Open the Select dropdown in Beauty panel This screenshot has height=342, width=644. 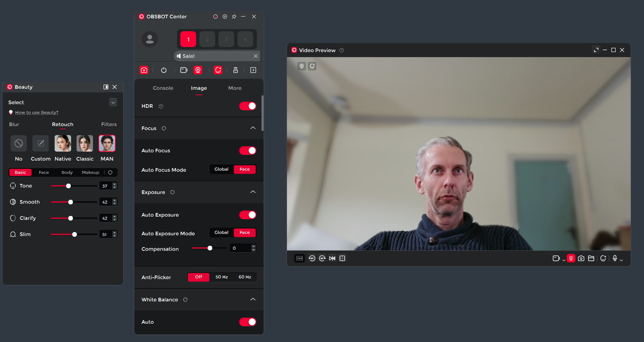point(113,102)
